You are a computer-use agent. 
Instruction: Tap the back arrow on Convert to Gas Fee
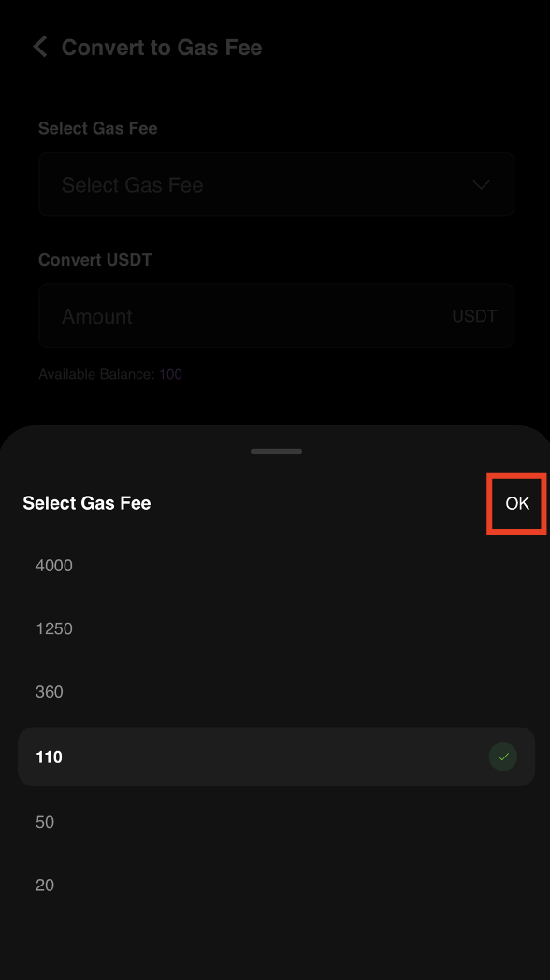click(x=39, y=46)
